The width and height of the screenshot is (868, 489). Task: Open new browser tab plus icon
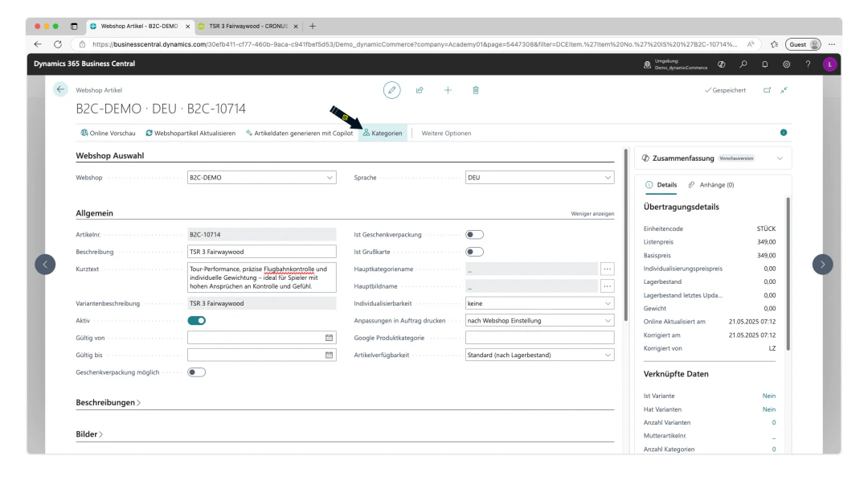313,26
